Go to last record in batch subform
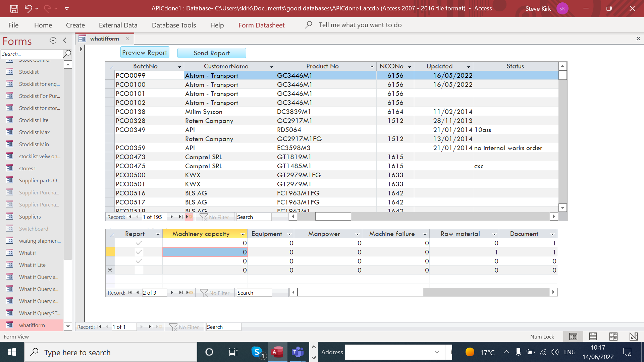 click(180, 217)
